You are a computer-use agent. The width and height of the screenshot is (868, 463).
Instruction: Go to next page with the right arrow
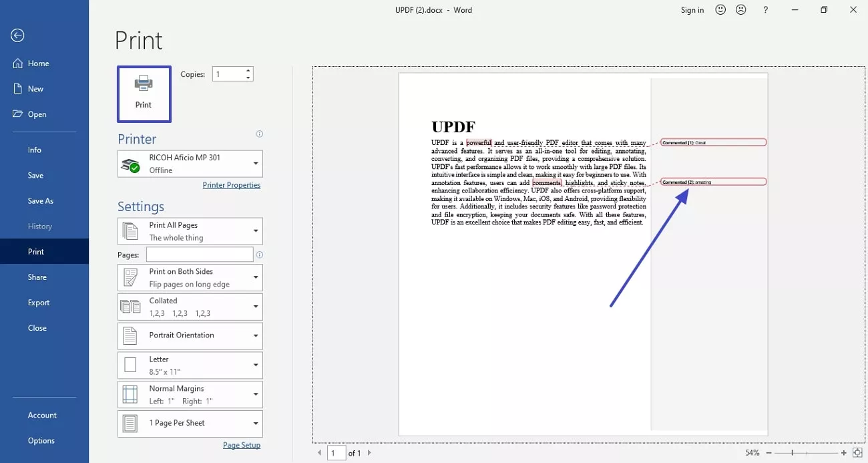point(369,452)
